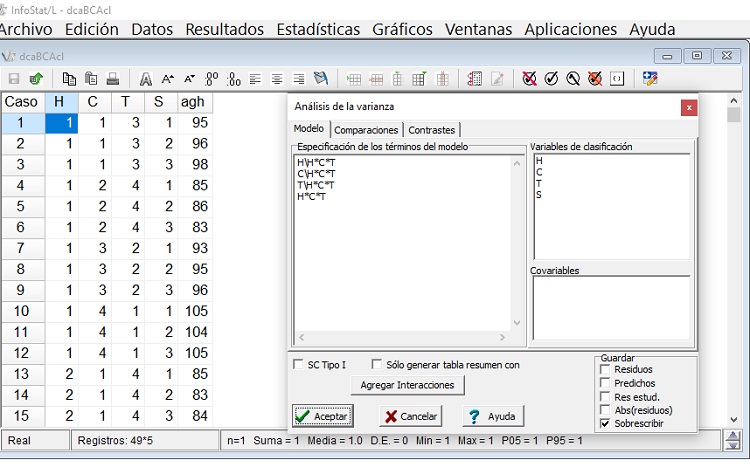
Task: Tick the Predichos checkbox
Action: pyautogui.click(x=605, y=383)
